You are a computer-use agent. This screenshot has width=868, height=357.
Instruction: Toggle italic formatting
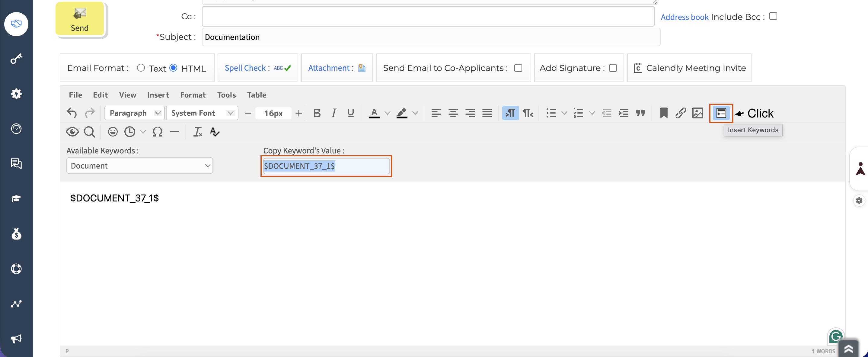point(333,113)
